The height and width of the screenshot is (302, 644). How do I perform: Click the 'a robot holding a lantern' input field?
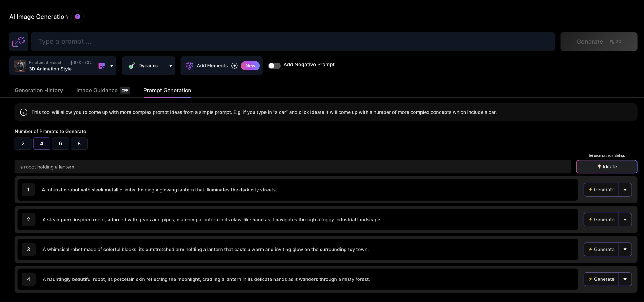pyautogui.click(x=293, y=167)
